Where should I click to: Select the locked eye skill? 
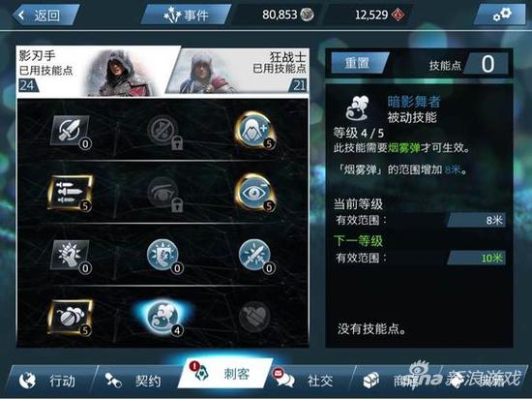coord(163,194)
